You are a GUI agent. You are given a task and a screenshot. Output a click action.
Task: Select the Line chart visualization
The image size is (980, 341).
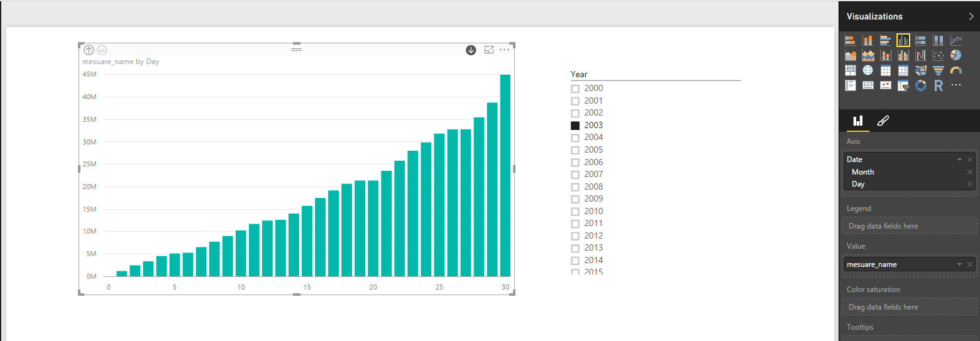pyautogui.click(x=956, y=41)
